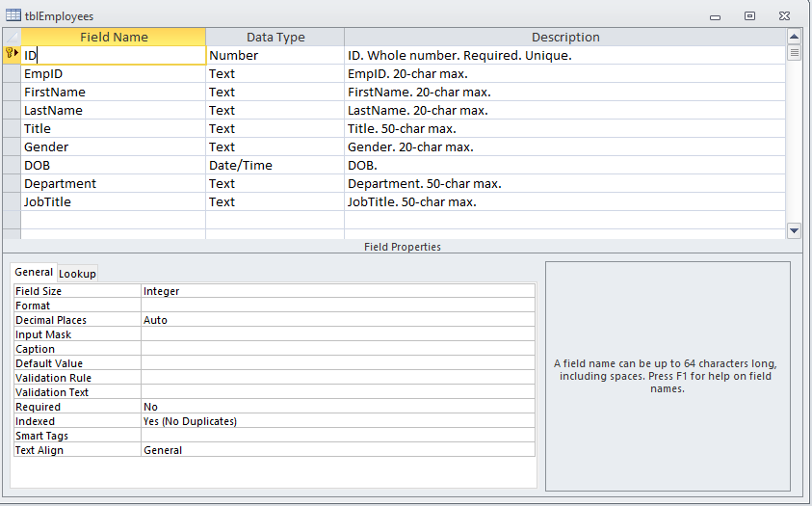This screenshot has height=506, width=812.
Task: Select the JobTitle field name cell
Action: [x=114, y=202]
